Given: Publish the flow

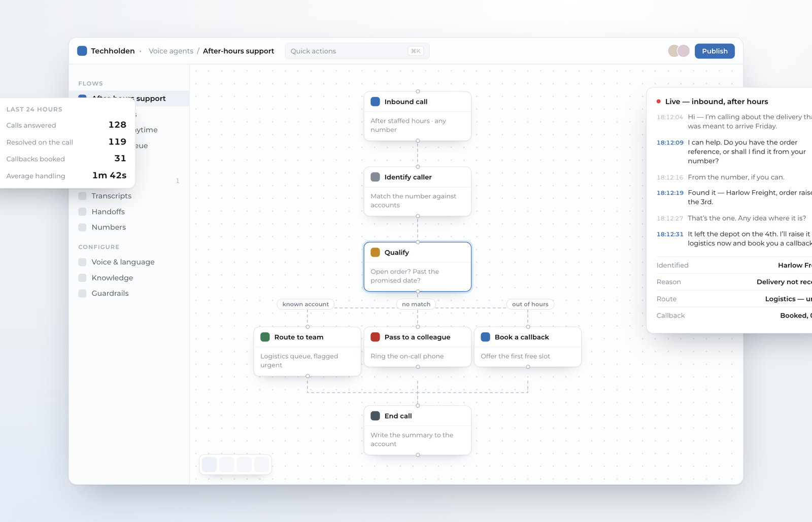Looking at the screenshot, I should pyautogui.click(x=715, y=51).
